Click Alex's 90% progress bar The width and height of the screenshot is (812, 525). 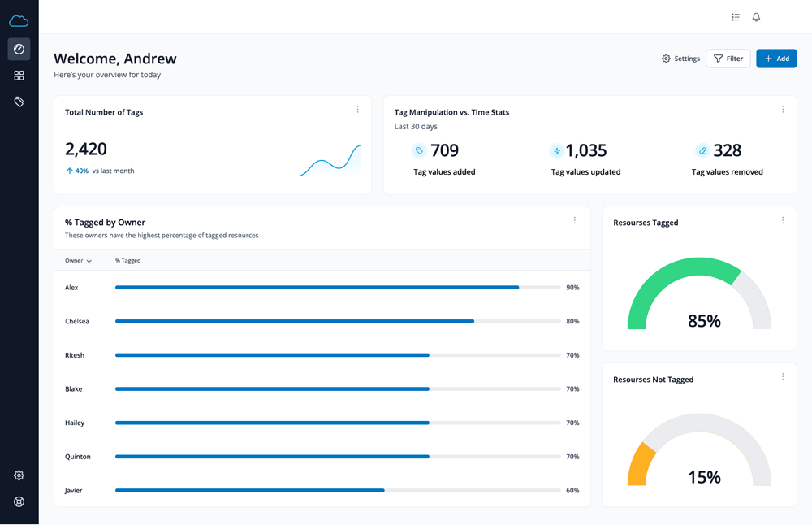tap(317, 287)
